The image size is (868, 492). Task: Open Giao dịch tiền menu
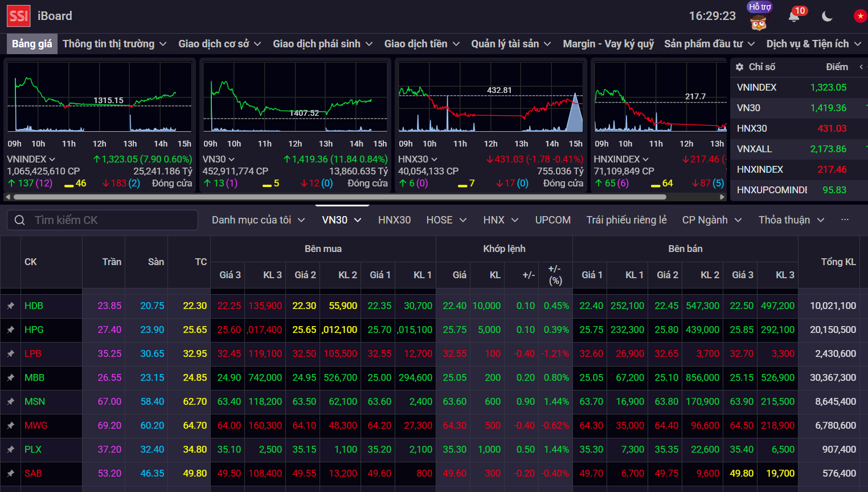pos(422,44)
